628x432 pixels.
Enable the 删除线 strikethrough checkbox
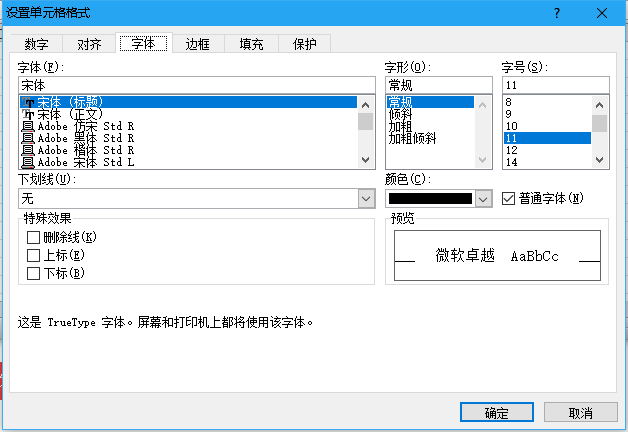[33, 237]
